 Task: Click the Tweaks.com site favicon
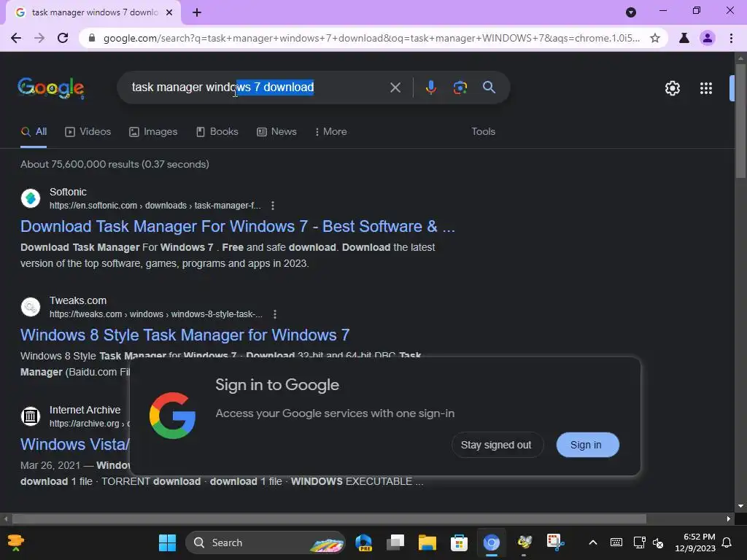point(31,307)
